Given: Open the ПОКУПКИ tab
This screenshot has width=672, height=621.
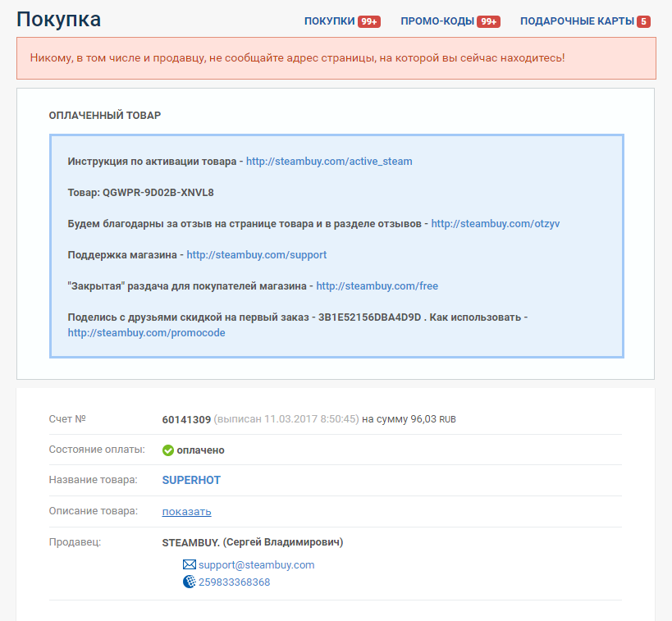Looking at the screenshot, I should [329, 21].
